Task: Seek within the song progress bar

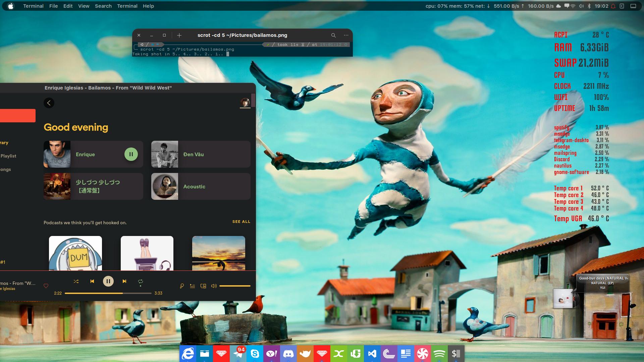Action: coord(108,293)
